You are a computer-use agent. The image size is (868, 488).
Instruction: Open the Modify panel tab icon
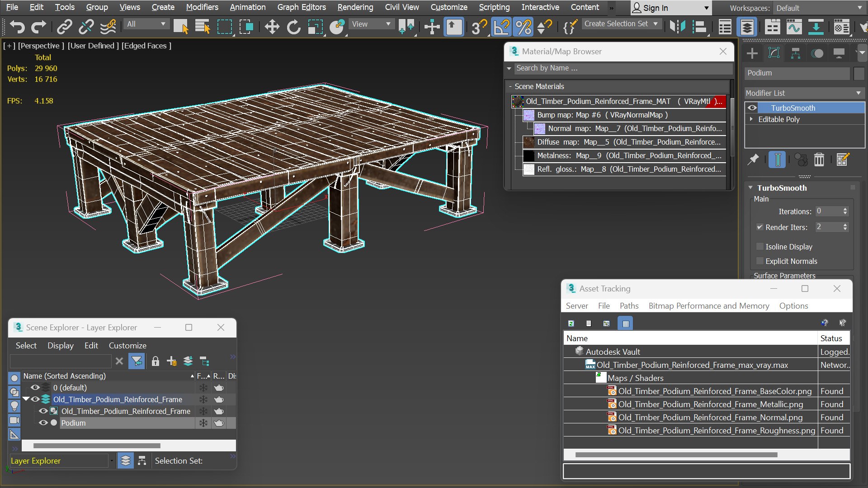coord(774,53)
